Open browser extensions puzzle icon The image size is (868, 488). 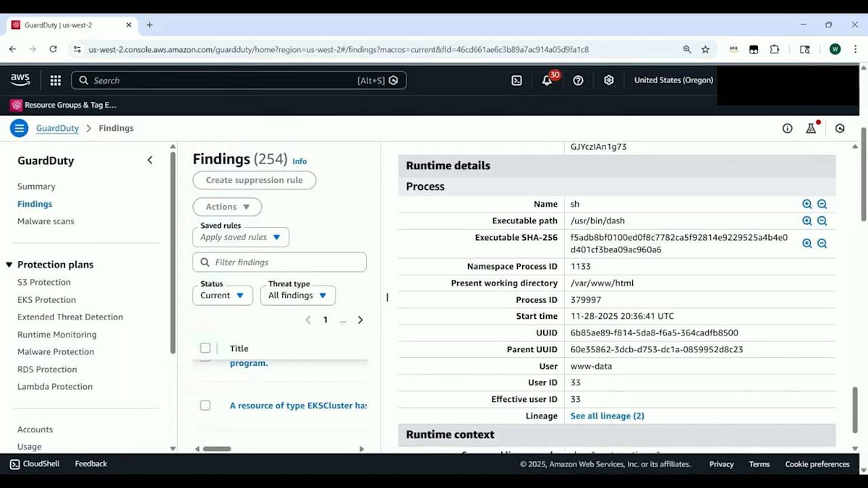click(x=775, y=49)
